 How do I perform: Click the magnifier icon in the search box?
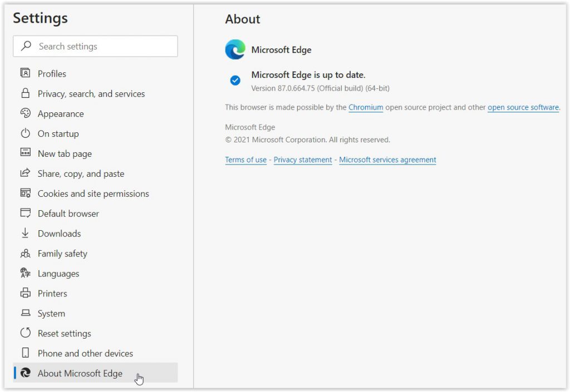point(26,46)
